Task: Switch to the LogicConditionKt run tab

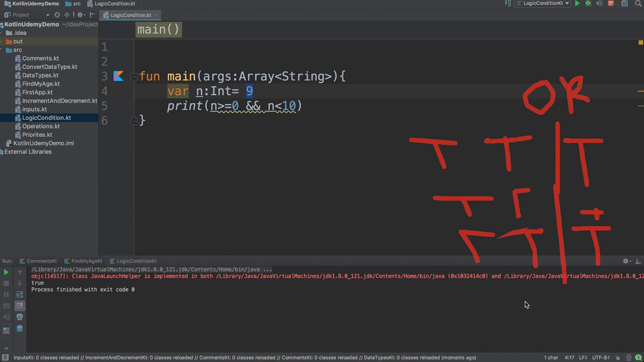Action: click(x=133, y=261)
